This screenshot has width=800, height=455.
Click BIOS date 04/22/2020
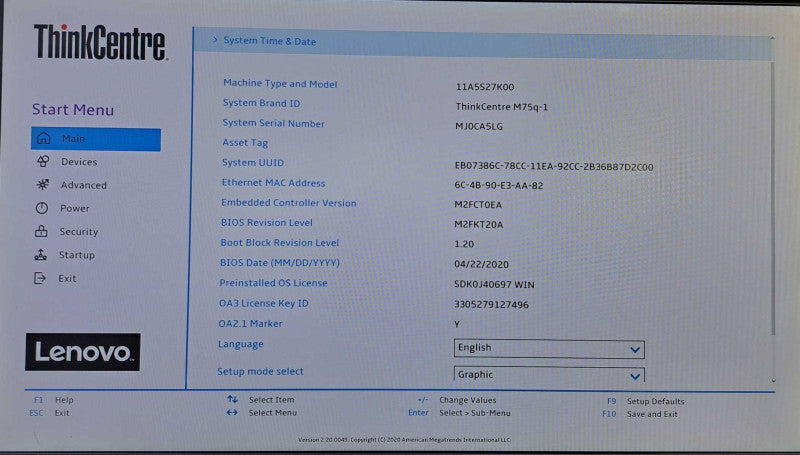tap(481, 264)
